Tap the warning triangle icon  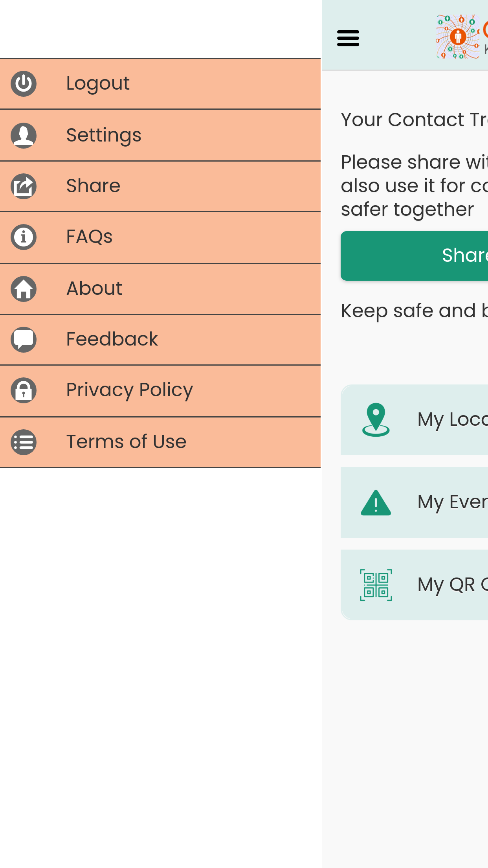(376, 503)
